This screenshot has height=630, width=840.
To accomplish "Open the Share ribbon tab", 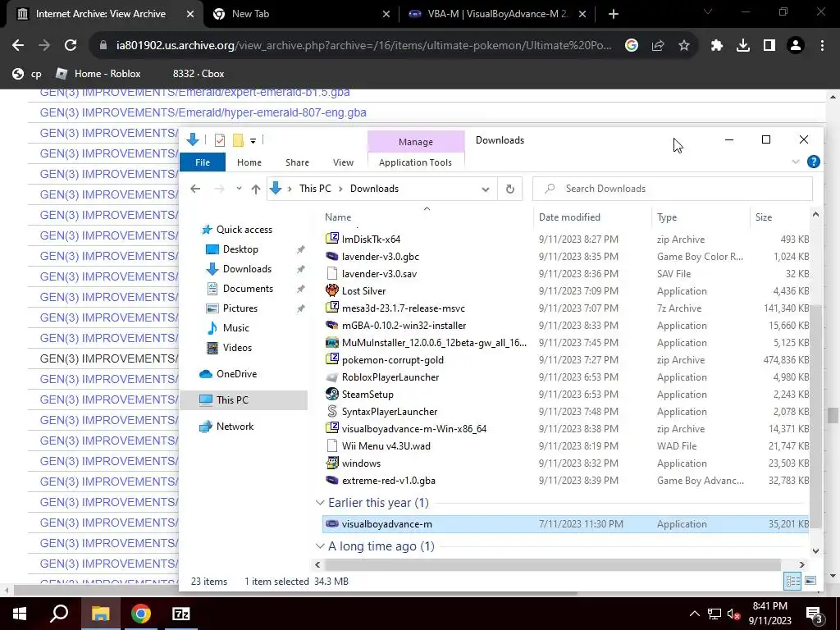I will 297,162.
